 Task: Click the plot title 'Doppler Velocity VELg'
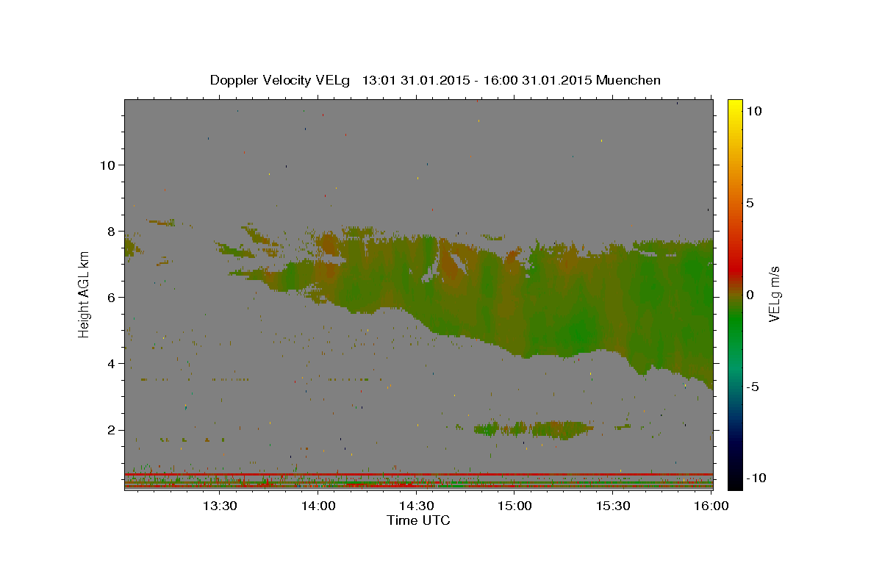(x=281, y=80)
